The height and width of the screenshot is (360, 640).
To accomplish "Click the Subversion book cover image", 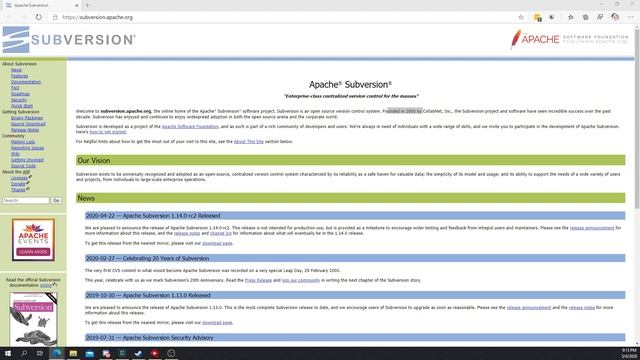I will (x=33, y=319).
